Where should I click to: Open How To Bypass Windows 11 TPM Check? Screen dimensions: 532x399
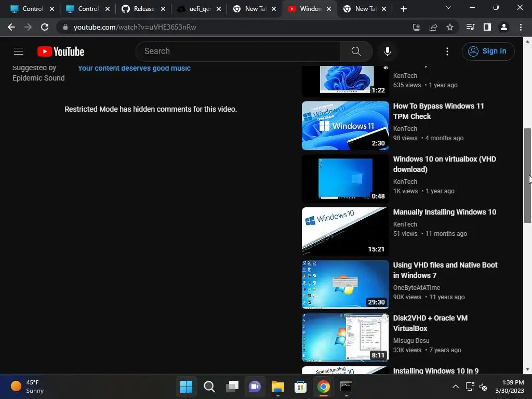pos(438,111)
